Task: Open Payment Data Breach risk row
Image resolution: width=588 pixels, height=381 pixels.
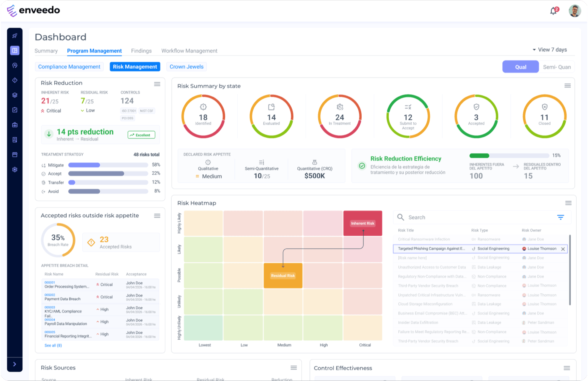Action: pos(100,297)
